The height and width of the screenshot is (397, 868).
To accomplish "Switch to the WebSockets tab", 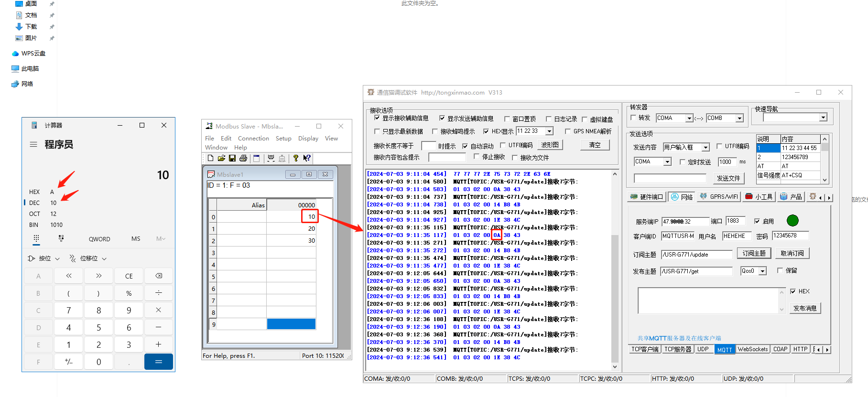I will [752, 349].
